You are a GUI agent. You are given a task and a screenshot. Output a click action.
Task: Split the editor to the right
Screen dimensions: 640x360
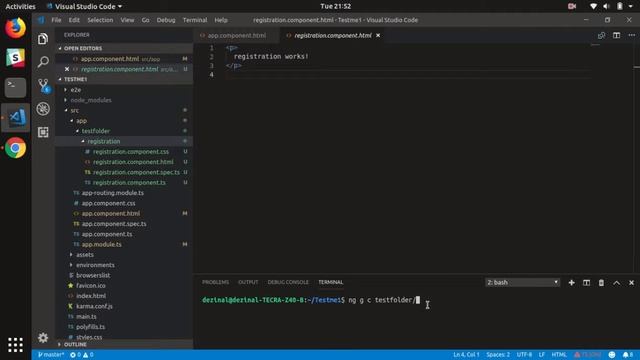616,36
